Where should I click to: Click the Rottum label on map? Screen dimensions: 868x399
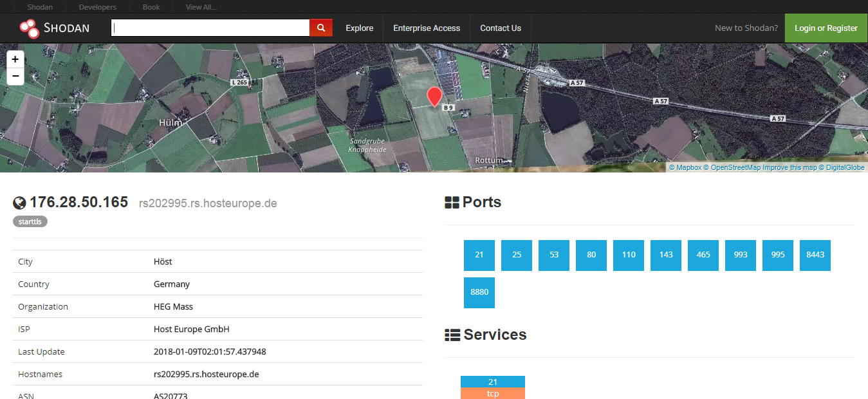488,160
